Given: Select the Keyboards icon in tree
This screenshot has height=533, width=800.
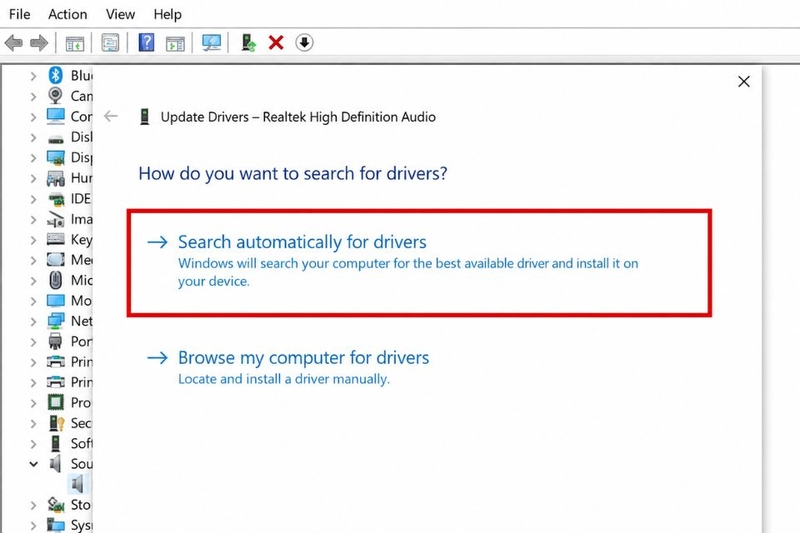Looking at the screenshot, I should click(x=56, y=239).
